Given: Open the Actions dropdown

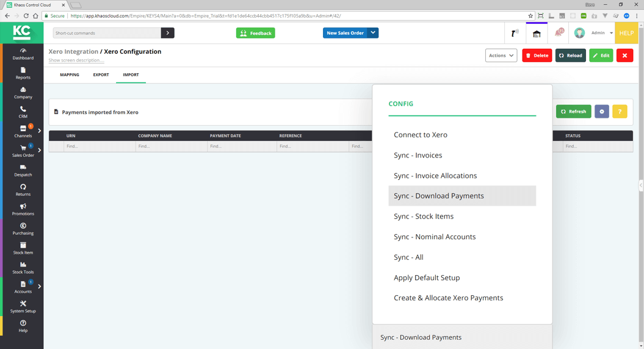Looking at the screenshot, I should 501,56.
